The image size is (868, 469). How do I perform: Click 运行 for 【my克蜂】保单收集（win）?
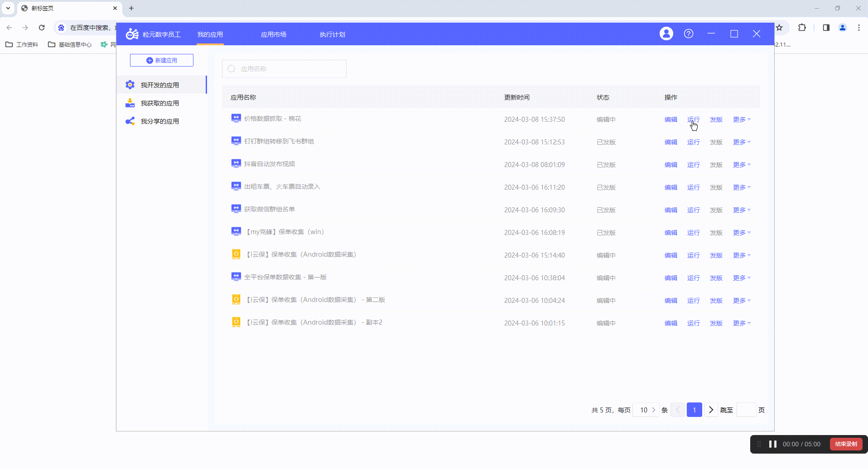(x=694, y=233)
